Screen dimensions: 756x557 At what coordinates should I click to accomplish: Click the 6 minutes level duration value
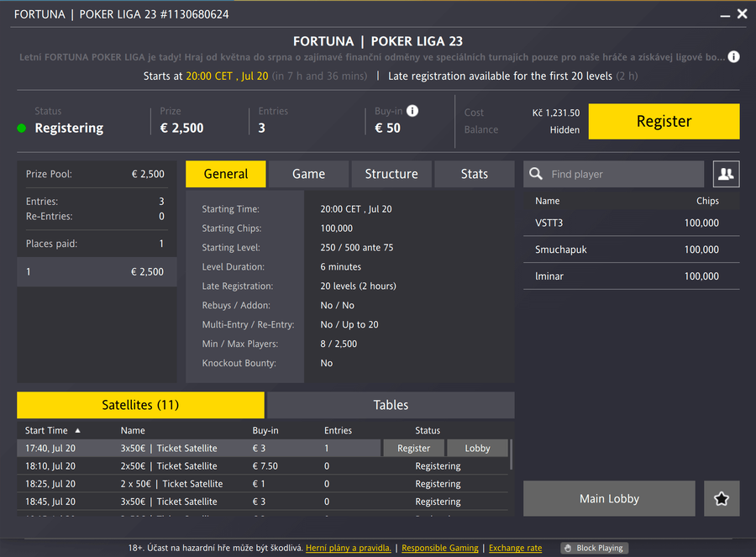tap(340, 267)
